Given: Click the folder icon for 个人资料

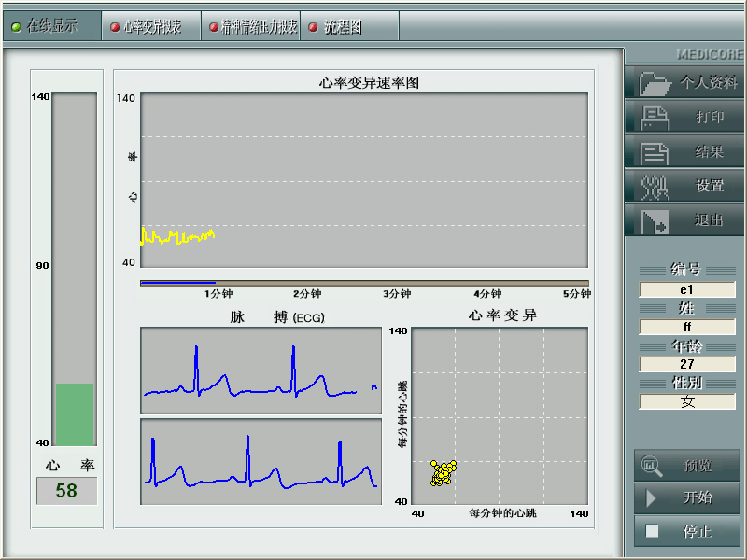Looking at the screenshot, I should point(655,83).
